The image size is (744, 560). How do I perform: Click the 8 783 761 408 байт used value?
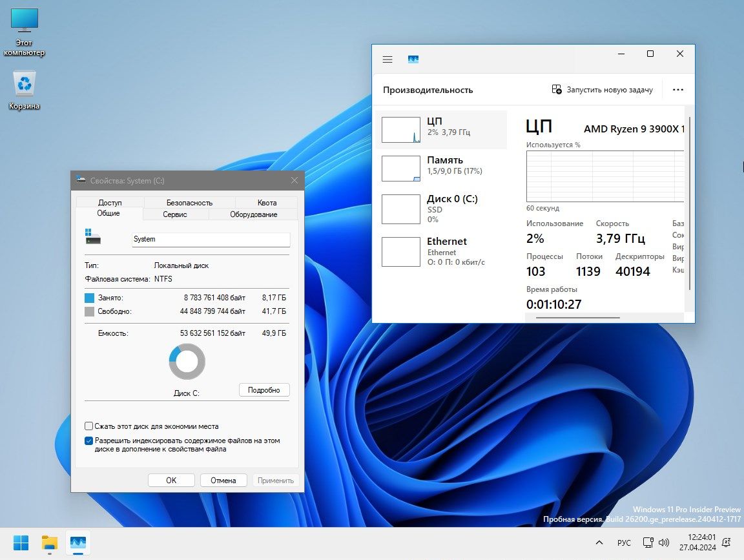click(214, 298)
